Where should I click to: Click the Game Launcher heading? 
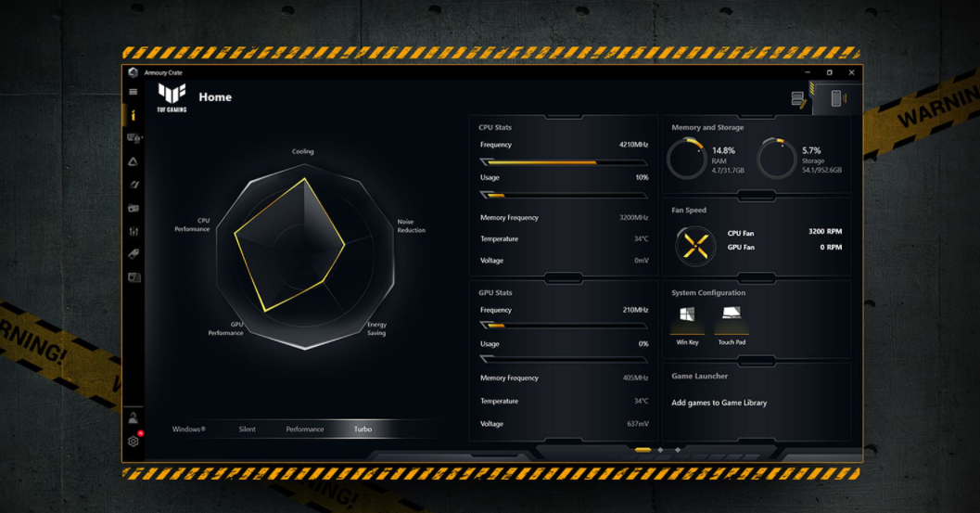[699, 376]
